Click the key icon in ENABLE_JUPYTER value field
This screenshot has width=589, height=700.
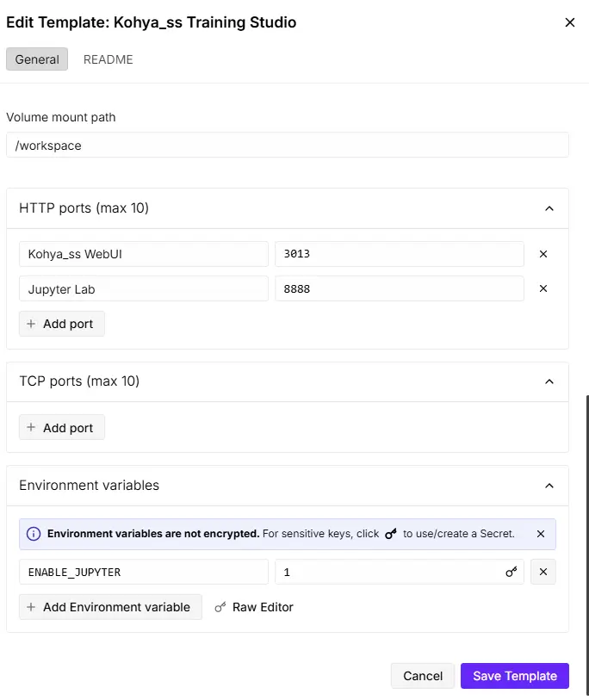coord(512,572)
